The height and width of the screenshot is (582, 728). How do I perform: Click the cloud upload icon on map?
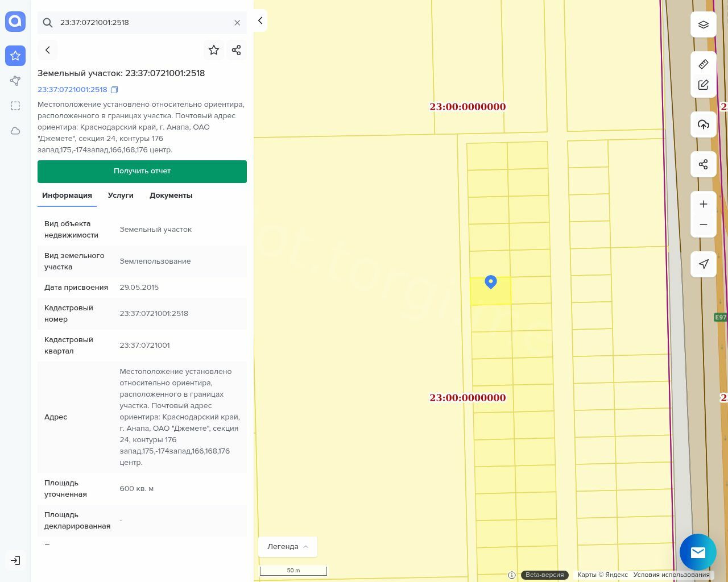[x=703, y=124]
